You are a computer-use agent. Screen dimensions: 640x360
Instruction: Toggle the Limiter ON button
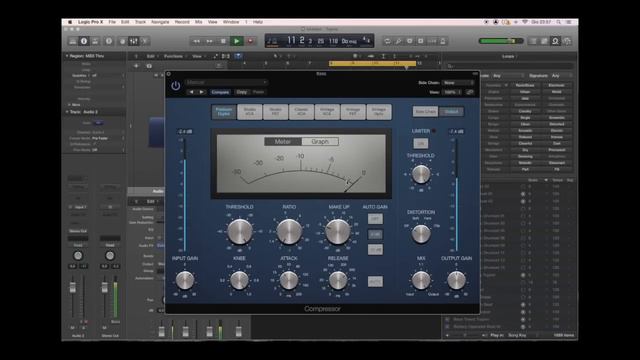point(420,143)
